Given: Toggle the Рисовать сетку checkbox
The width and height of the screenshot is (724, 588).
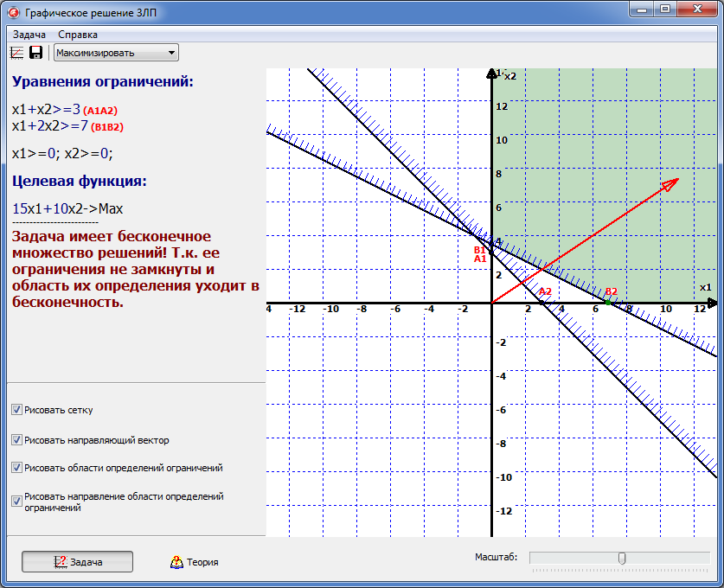Looking at the screenshot, I should 16,409.
